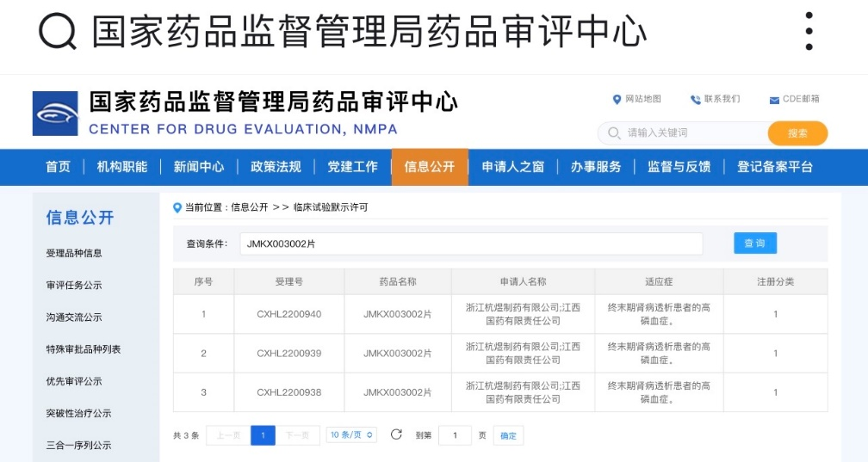
Task: Tap the browser title bar text 国家药品监督管理局药品审评中心
Action: point(369,32)
